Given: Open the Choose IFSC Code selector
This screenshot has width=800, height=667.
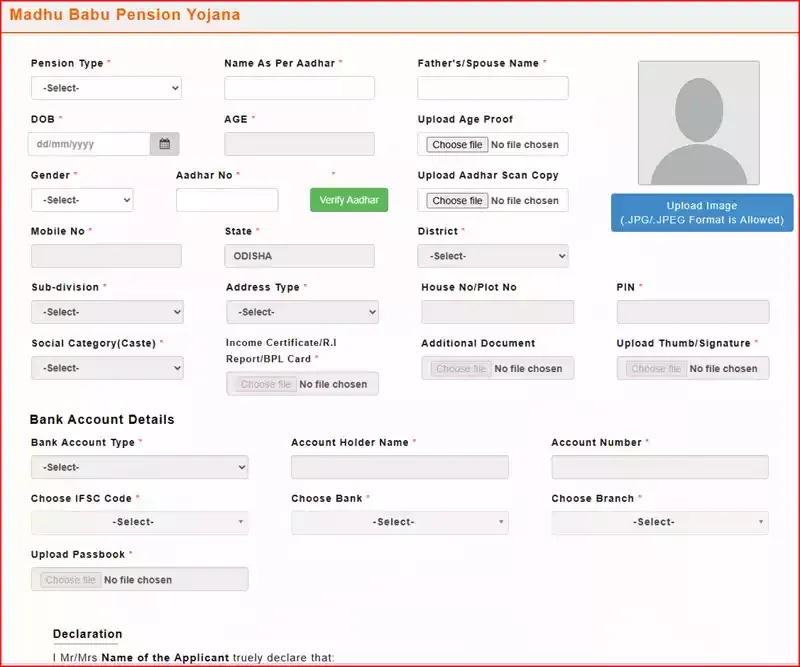Looking at the screenshot, I should pos(140,522).
